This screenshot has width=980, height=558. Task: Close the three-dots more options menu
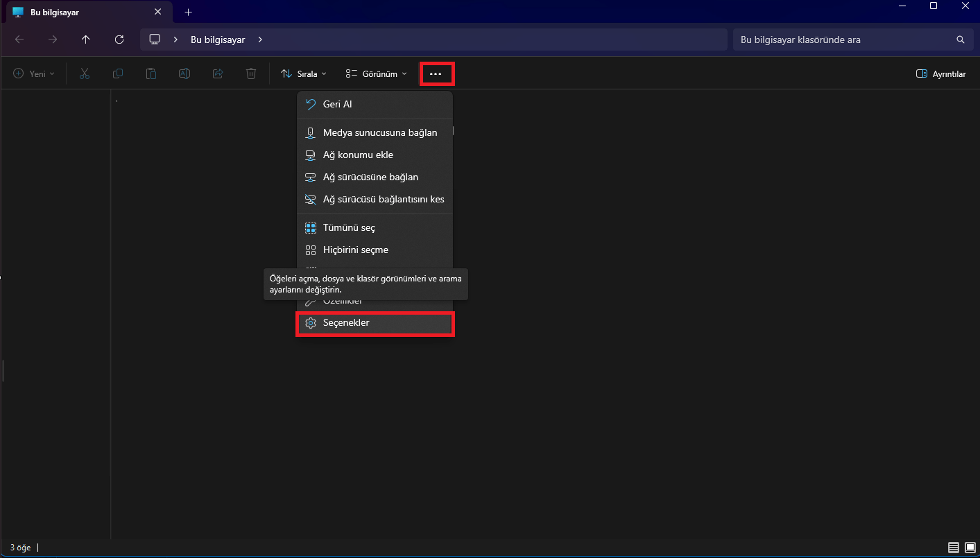436,73
